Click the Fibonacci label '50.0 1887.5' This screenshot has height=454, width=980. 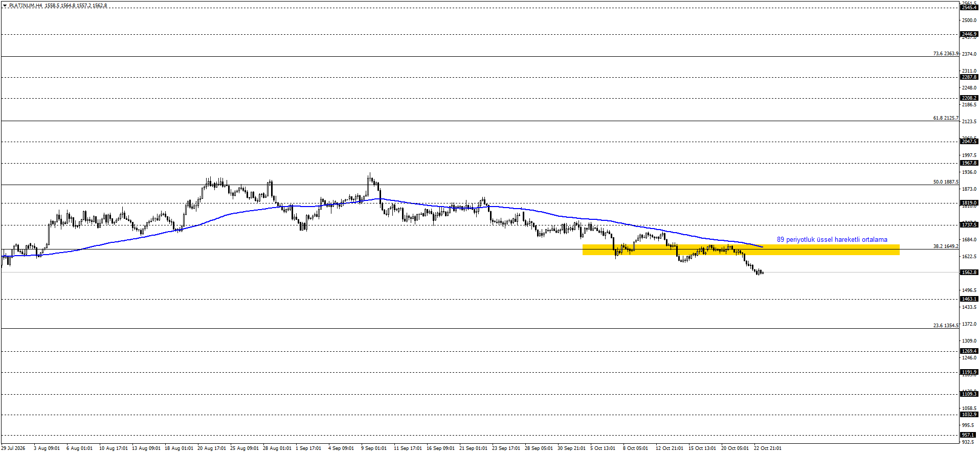pos(946,182)
